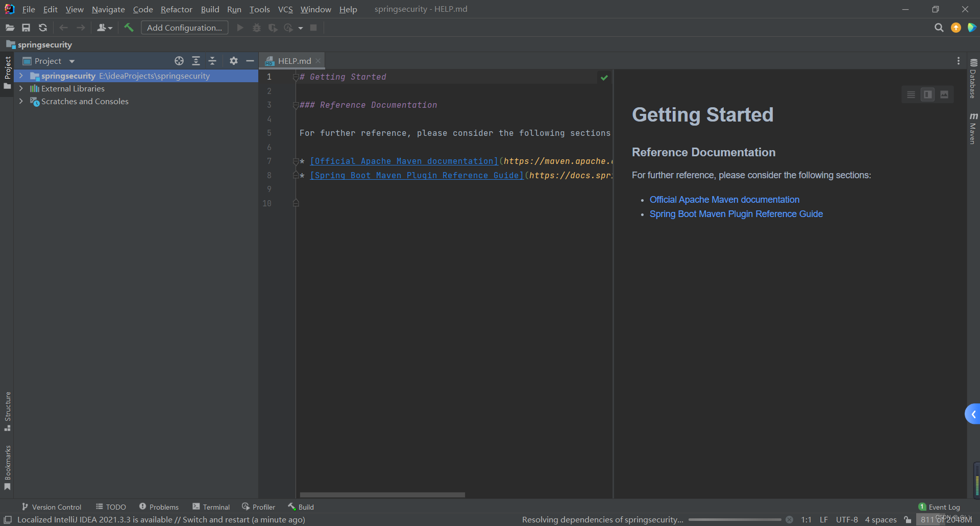Image resolution: width=980 pixels, height=526 pixels.
Task: Open the Navigate menu
Action: [108, 9]
